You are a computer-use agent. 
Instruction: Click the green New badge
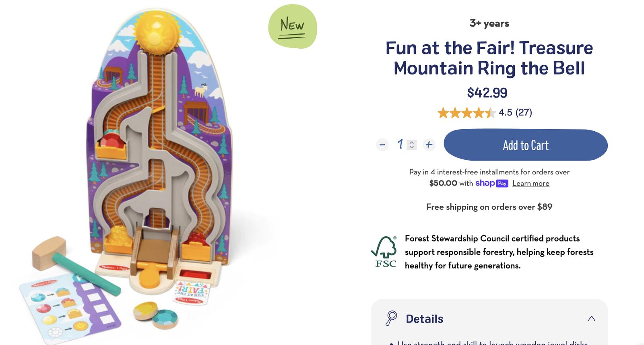click(293, 27)
